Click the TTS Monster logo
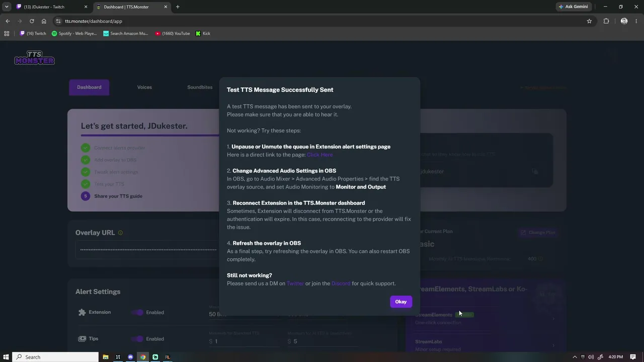 coord(34,58)
